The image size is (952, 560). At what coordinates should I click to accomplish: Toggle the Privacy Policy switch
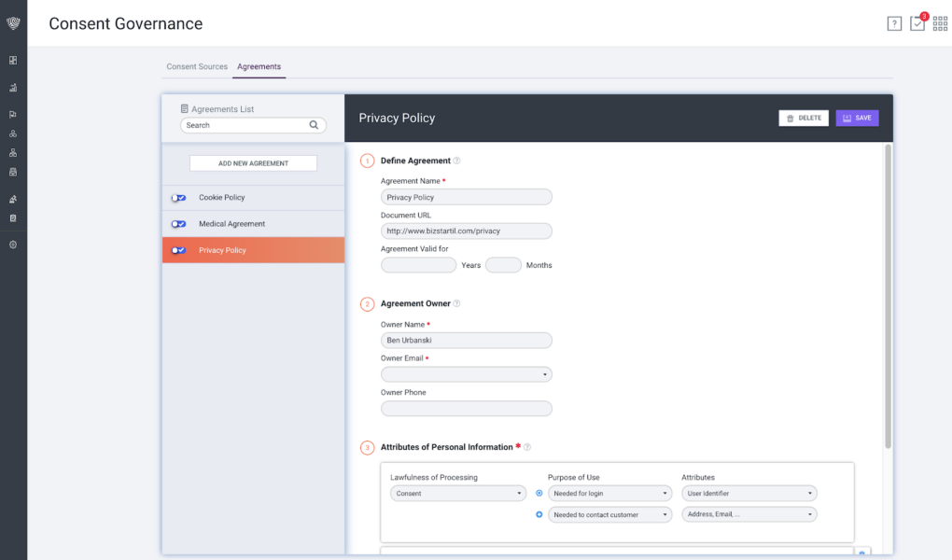click(178, 250)
